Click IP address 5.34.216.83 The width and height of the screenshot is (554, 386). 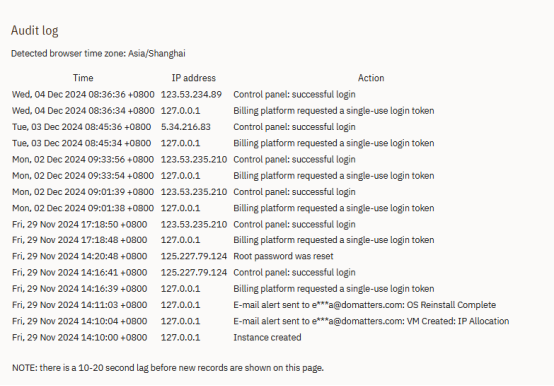click(x=186, y=127)
